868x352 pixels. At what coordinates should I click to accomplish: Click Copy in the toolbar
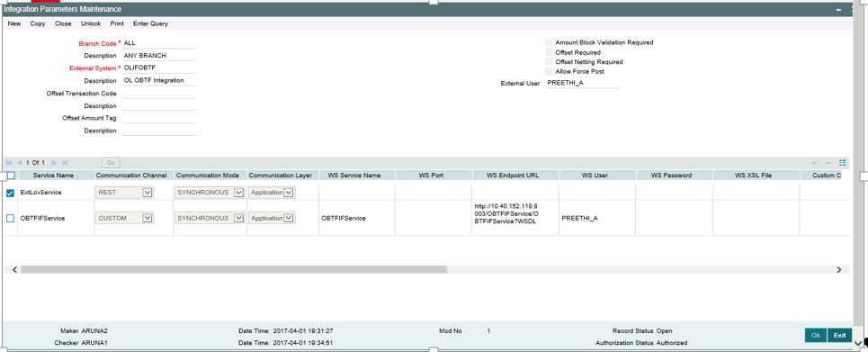tap(38, 23)
